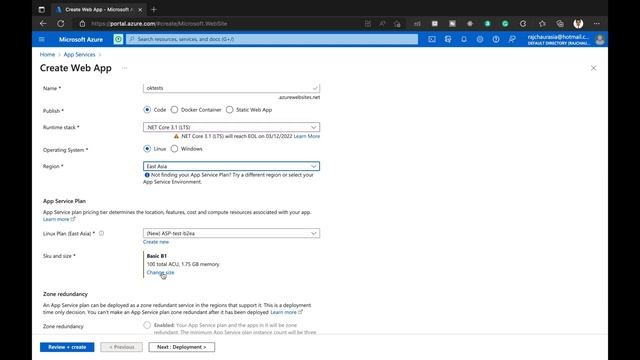Click Review + create button
640x360 pixels.
coord(67,347)
